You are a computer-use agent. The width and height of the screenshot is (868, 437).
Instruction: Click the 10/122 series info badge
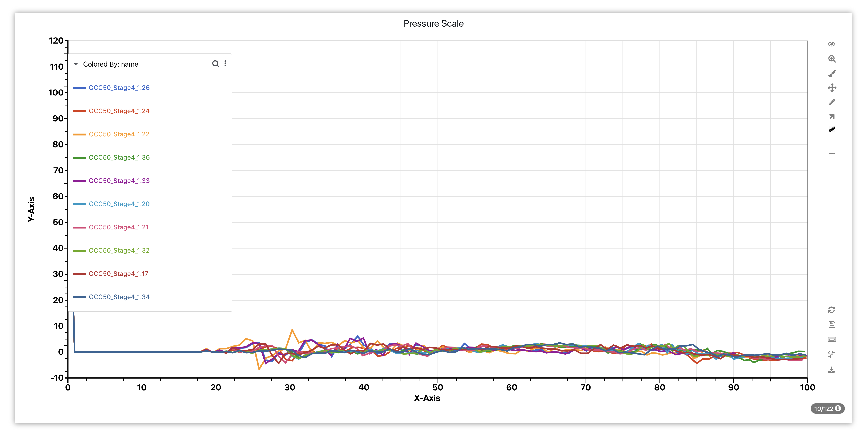tap(827, 408)
